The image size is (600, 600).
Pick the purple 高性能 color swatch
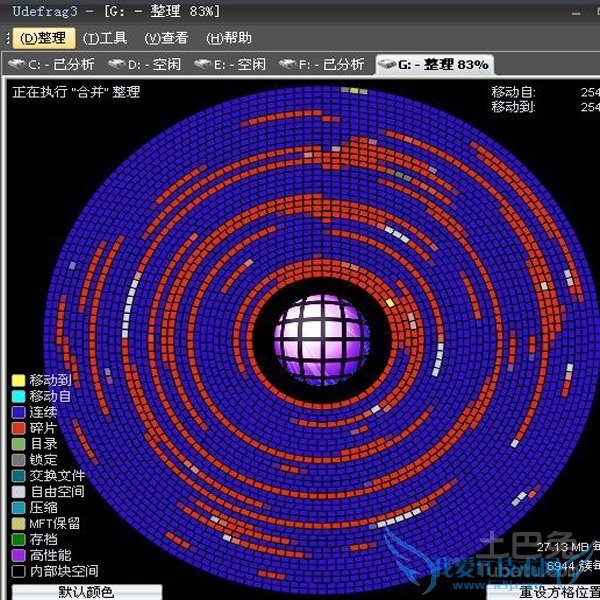tap(18, 555)
